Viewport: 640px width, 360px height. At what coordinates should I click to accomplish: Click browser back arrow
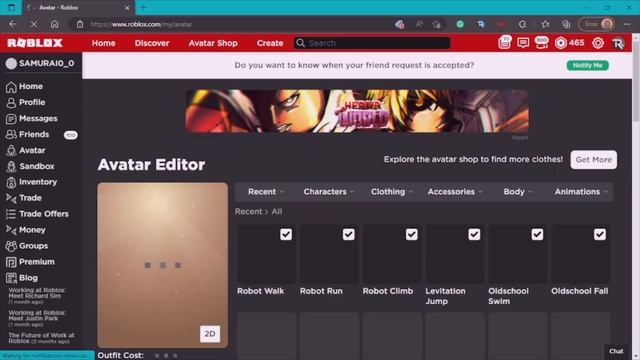13,24
